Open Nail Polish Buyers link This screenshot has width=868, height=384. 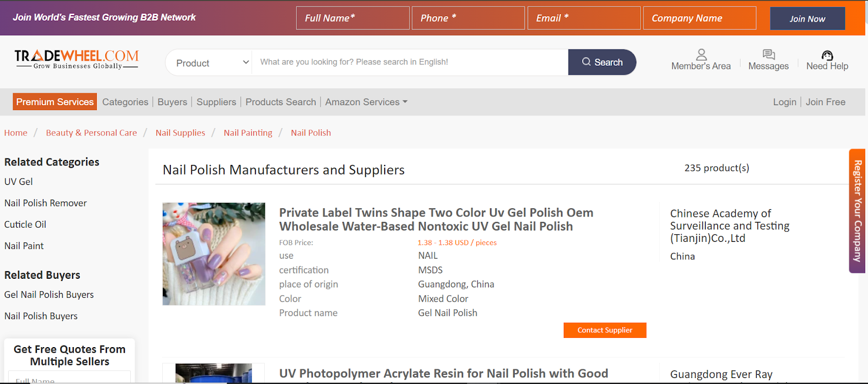pos(41,316)
